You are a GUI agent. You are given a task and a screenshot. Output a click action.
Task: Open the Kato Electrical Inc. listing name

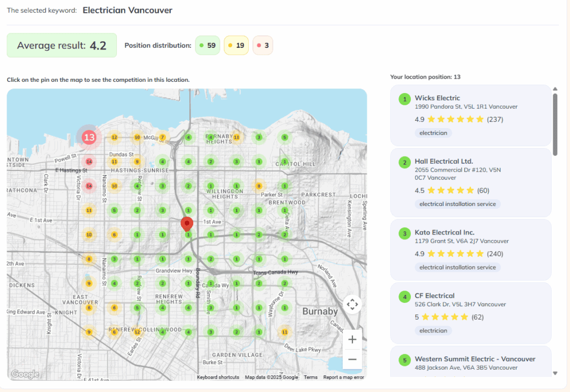click(x=445, y=232)
